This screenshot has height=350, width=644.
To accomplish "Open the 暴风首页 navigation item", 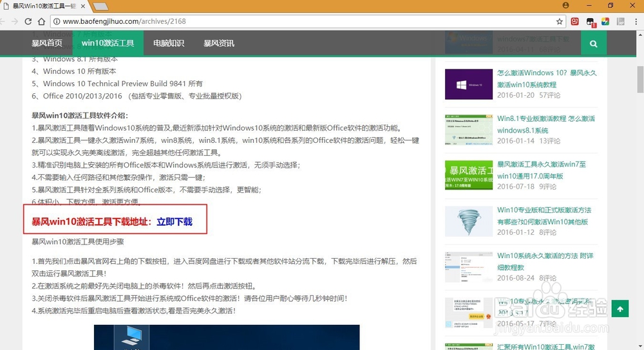I will point(47,43).
